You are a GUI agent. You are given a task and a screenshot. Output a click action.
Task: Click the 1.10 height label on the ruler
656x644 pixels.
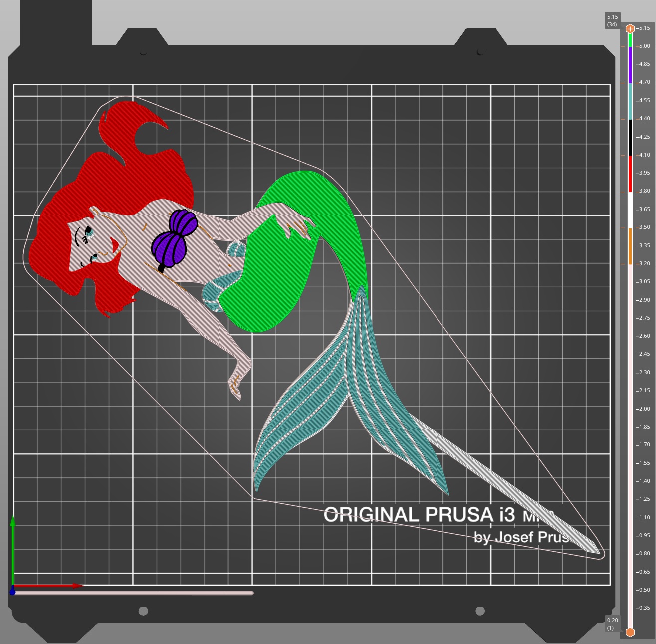click(644, 517)
